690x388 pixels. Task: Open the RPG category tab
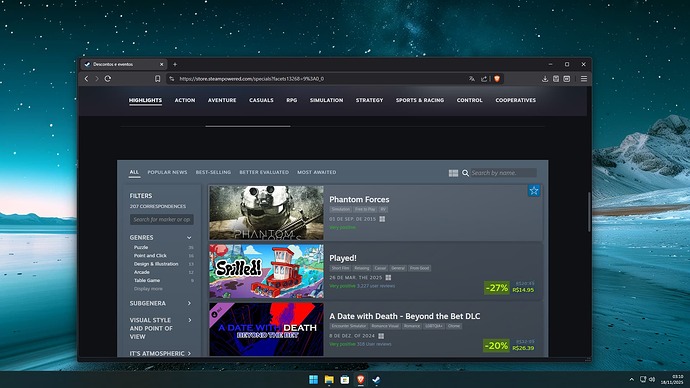[x=292, y=100]
